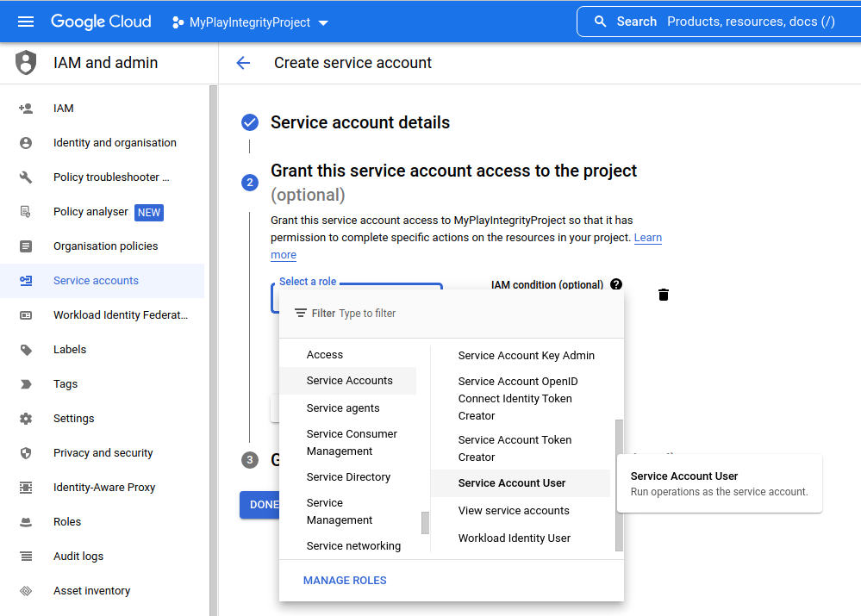Click the IAM and admin profile icon
Screen dimensions: 861x616
click(x=25, y=61)
